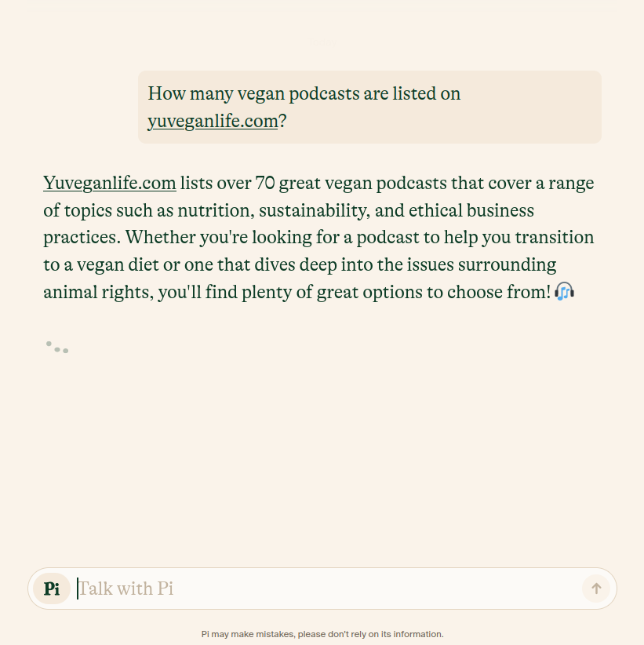644x645 pixels.
Task: Click the faint "Today" date label
Action: (322, 42)
